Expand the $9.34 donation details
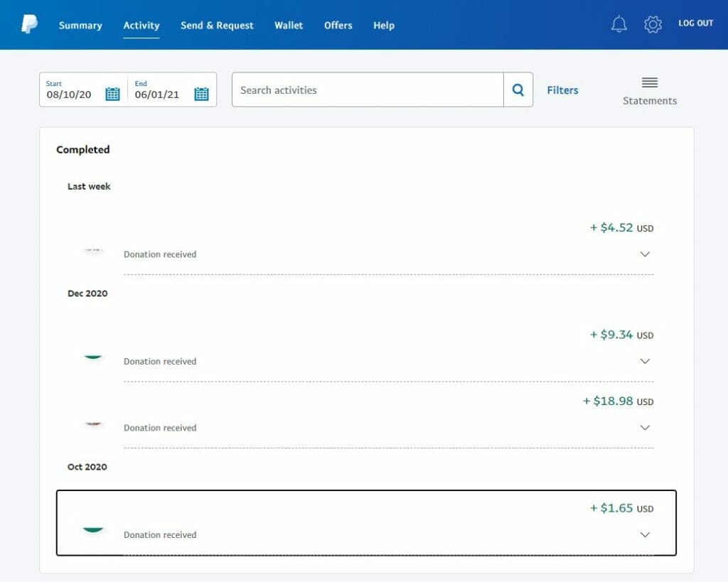728x582 pixels. [x=645, y=361]
